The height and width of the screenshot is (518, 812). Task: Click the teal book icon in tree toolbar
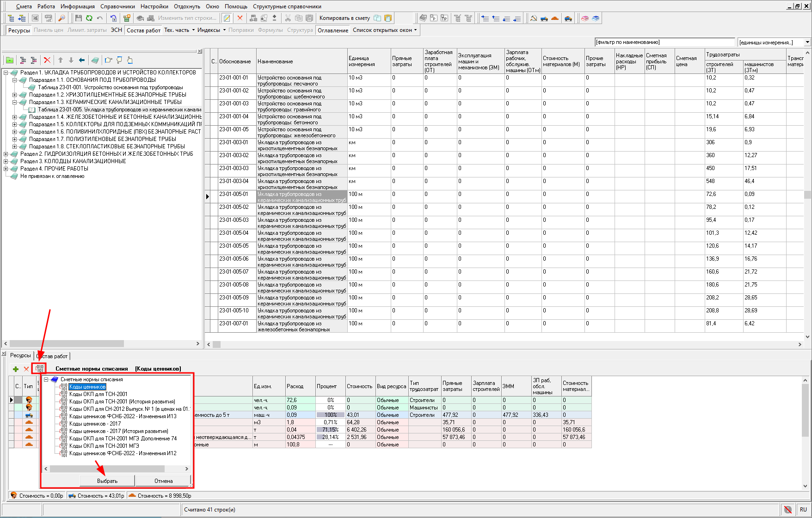pos(95,60)
